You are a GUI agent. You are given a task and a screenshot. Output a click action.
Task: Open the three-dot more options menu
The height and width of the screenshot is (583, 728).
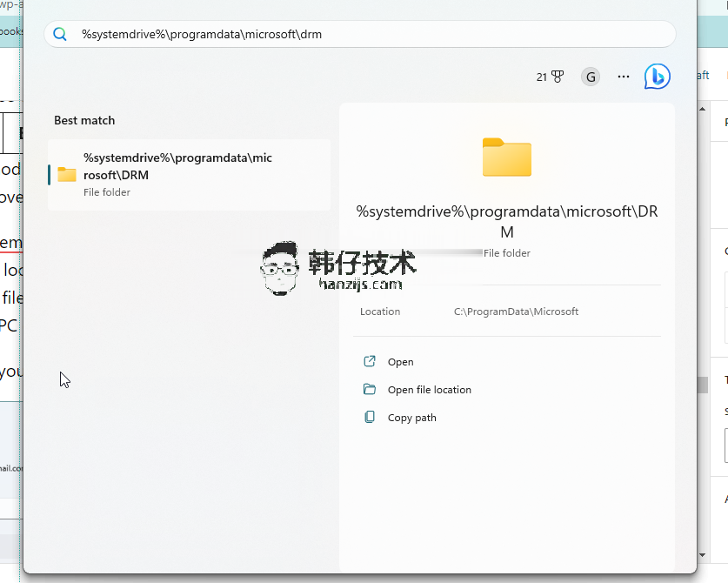624,77
